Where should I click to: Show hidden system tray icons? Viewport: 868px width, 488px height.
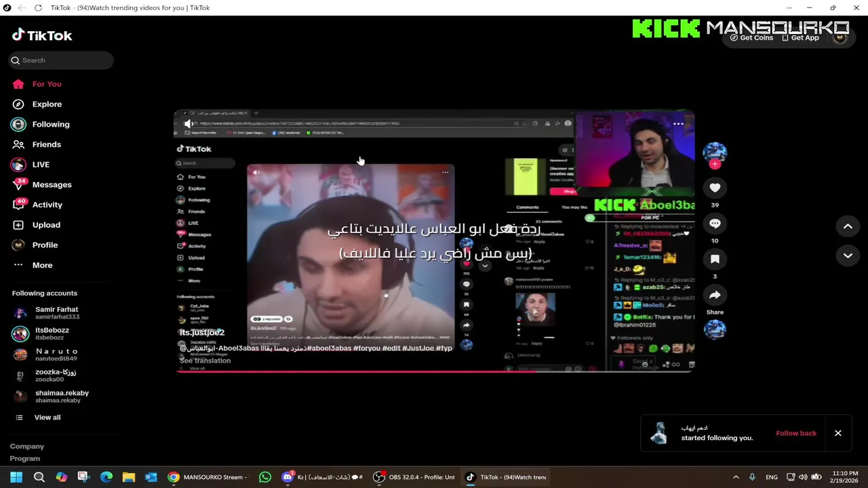click(736, 477)
